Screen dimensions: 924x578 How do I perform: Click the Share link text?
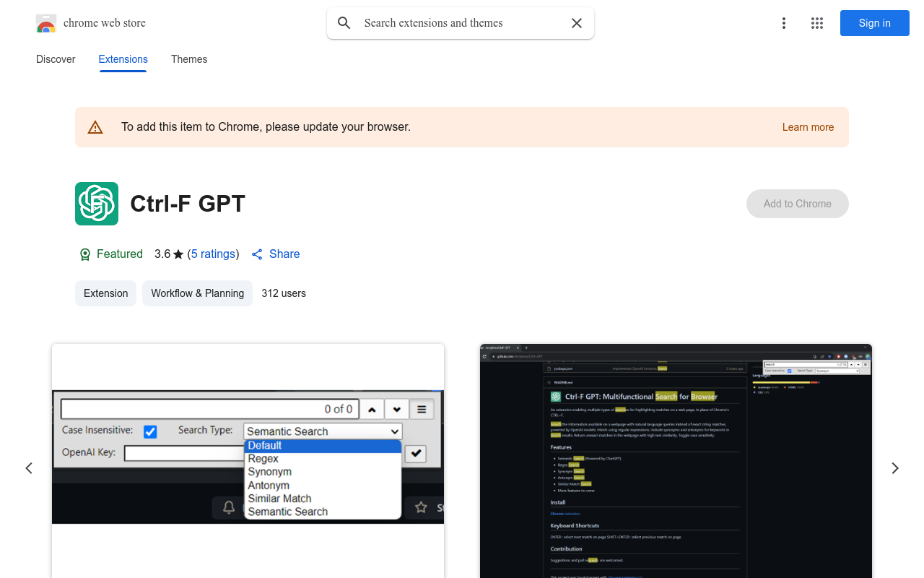pyautogui.click(x=284, y=254)
